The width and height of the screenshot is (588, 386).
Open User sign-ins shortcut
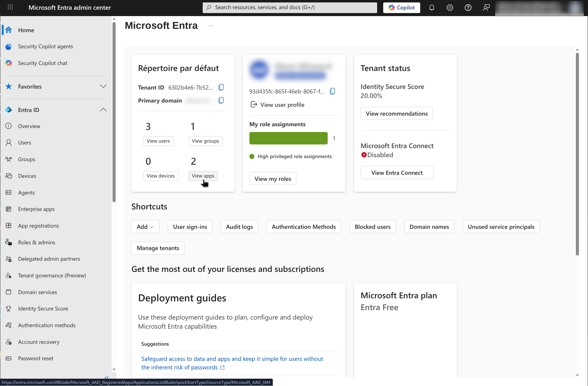[x=190, y=227]
